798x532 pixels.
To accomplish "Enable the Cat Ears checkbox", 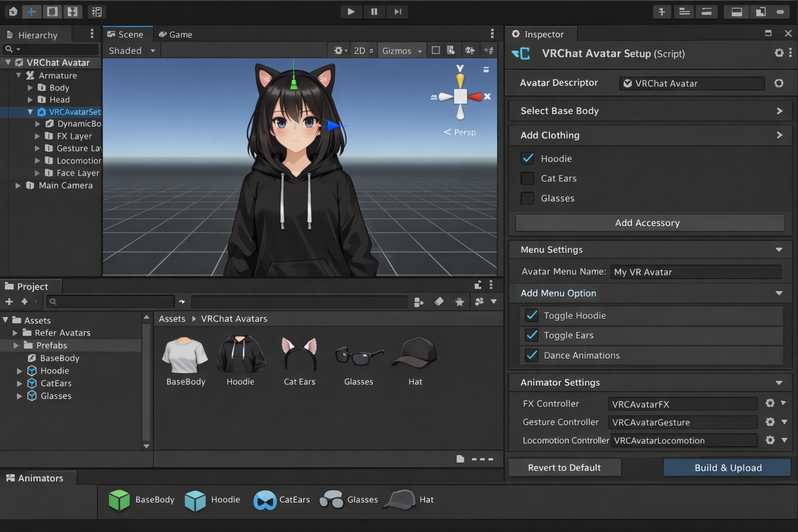I will (528, 178).
